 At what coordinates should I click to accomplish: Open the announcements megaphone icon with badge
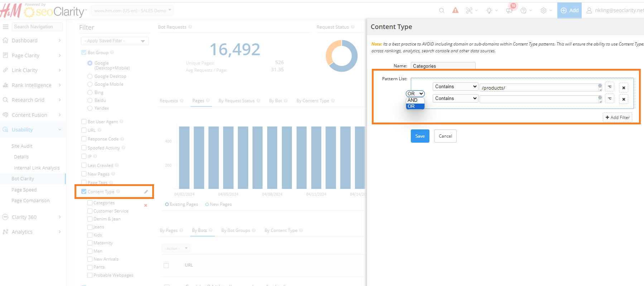pos(509,10)
